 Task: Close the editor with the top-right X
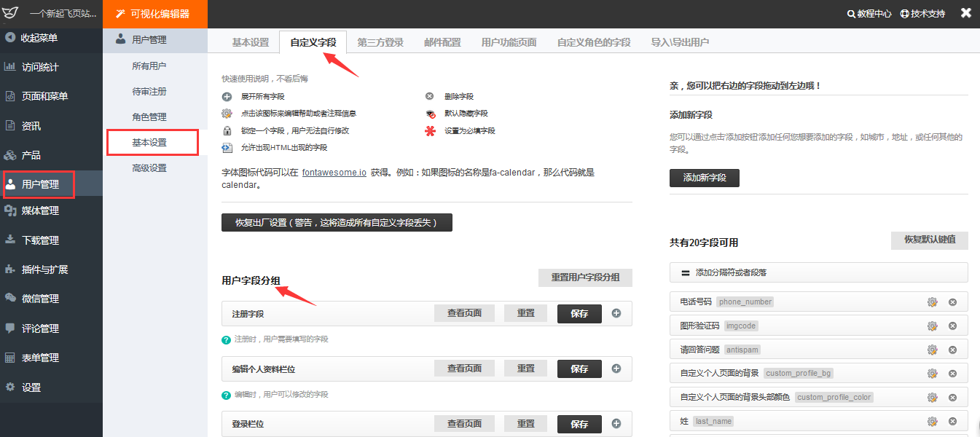tap(965, 13)
